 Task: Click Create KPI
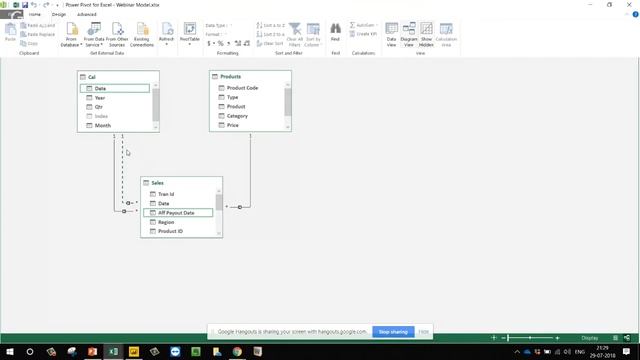[363, 34]
